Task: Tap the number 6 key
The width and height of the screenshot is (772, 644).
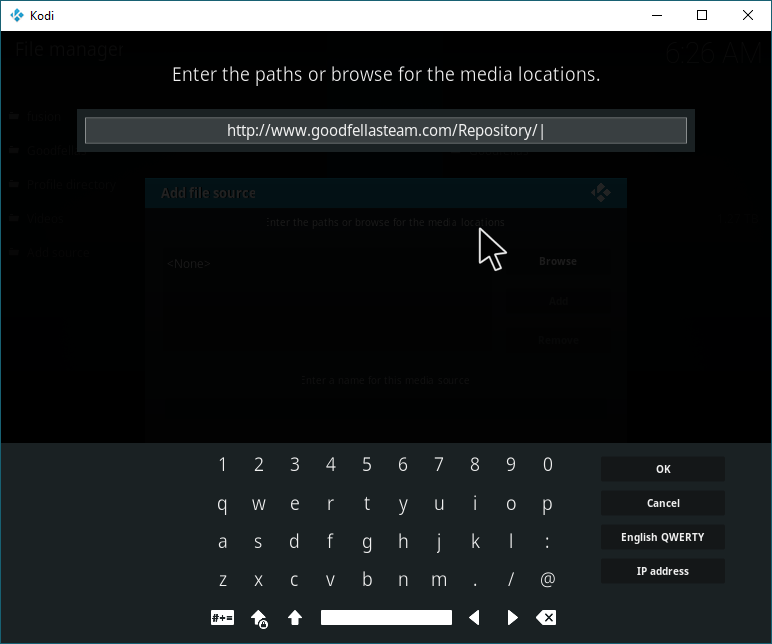Action: tap(403, 464)
